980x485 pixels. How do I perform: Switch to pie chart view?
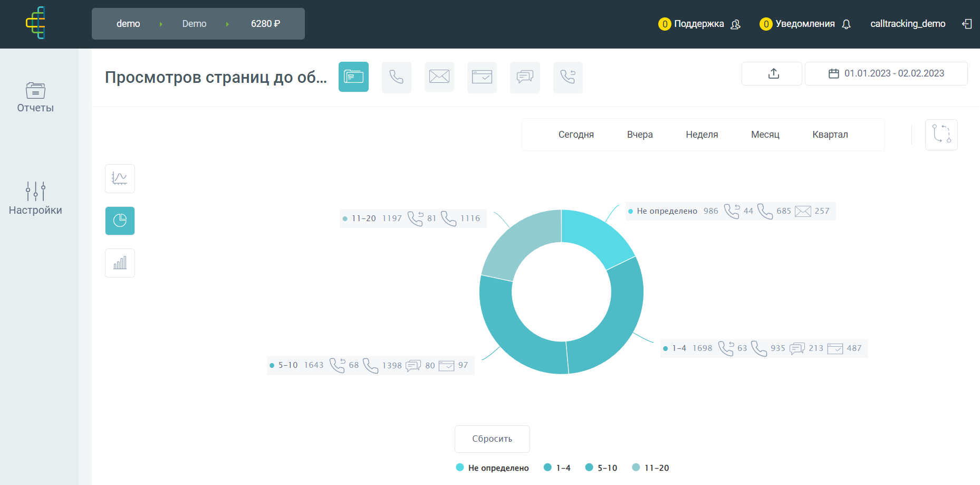tap(120, 221)
